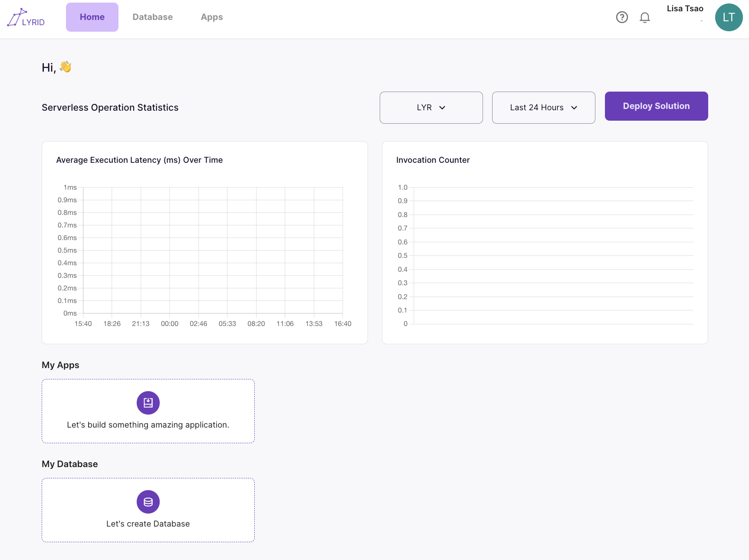Click the Lisa Tsao user name
749x560 pixels.
click(685, 9)
